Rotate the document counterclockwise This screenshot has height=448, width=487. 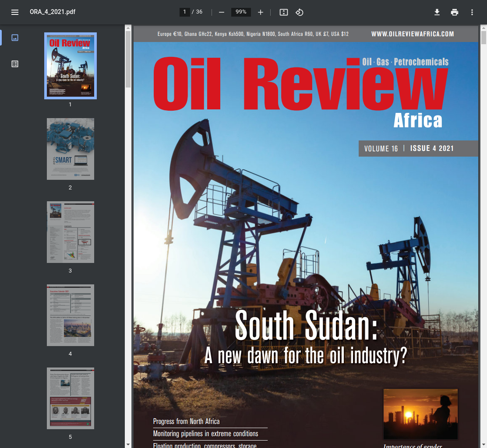[300, 12]
